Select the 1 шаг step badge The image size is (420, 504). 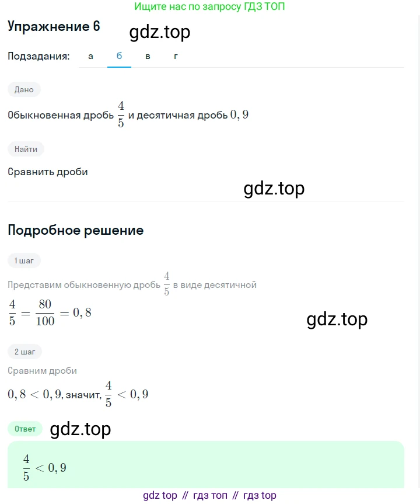24,260
